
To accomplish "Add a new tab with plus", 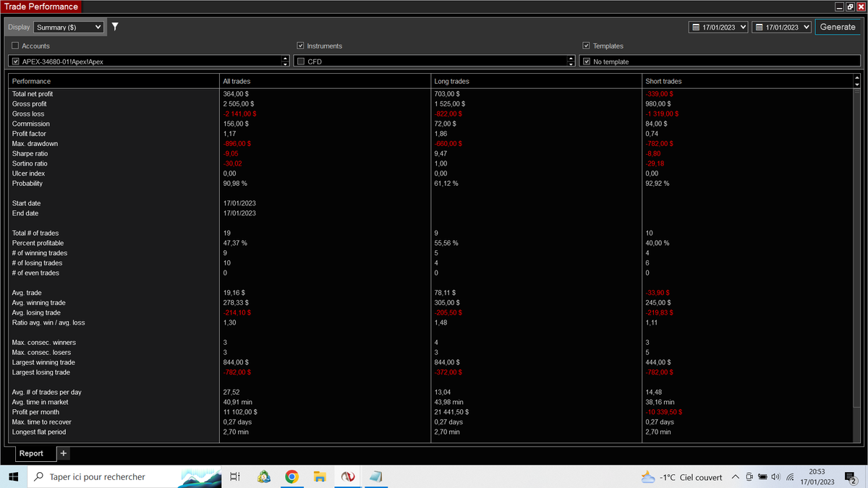I will coord(63,453).
